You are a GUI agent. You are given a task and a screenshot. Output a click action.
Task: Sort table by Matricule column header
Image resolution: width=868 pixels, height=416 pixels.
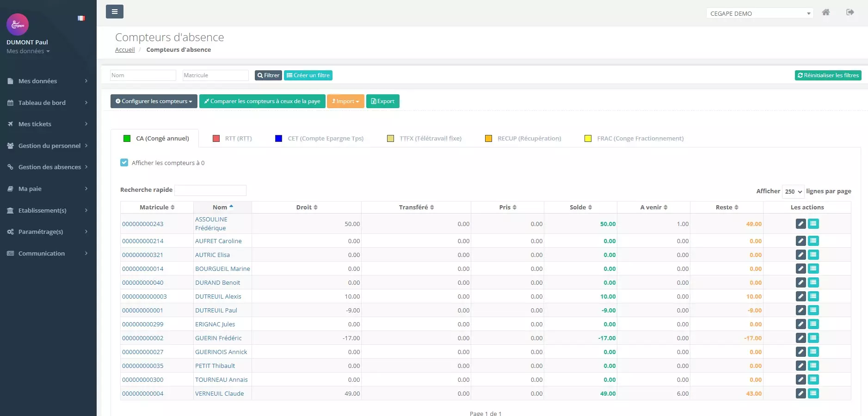tap(157, 207)
